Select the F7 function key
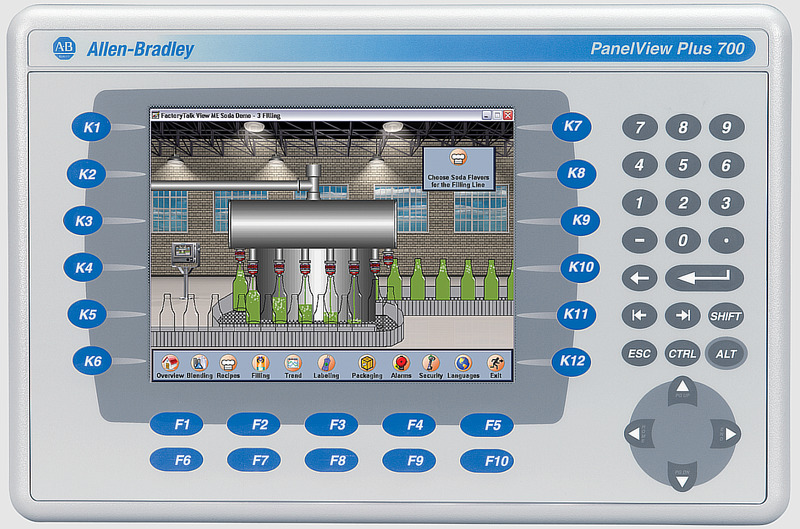 (254, 461)
